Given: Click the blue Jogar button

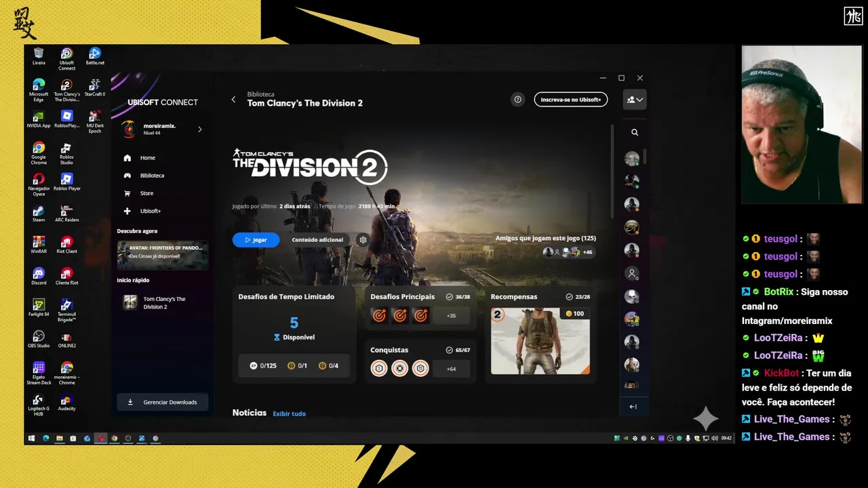Looking at the screenshot, I should click(x=256, y=240).
